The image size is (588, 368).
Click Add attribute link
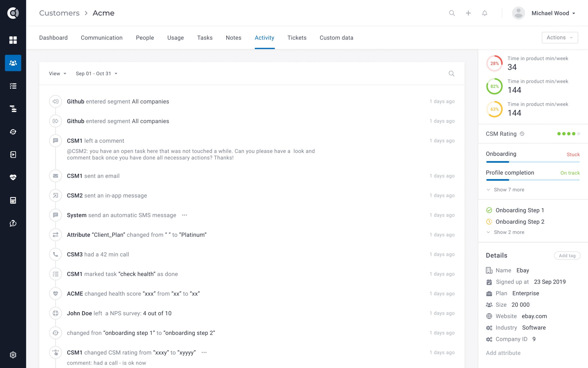coord(503,353)
